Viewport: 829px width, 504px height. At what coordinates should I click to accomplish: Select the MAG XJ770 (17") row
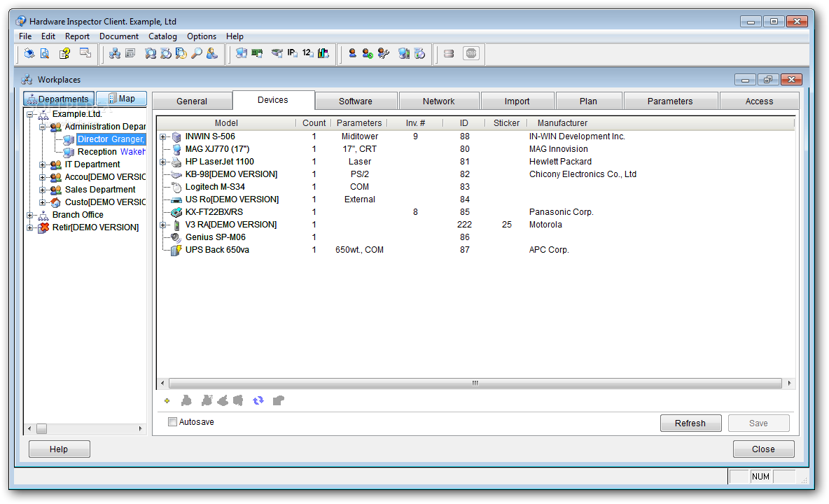217,150
